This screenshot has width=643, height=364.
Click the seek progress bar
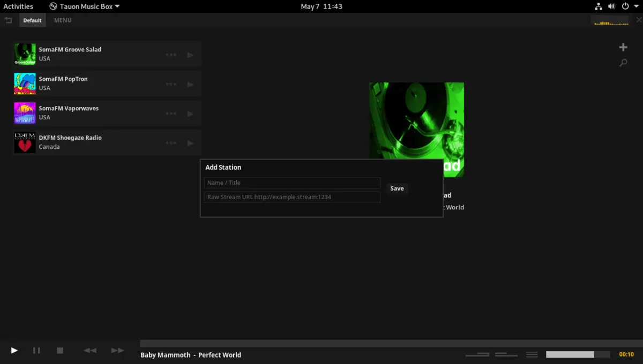click(x=391, y=343)
